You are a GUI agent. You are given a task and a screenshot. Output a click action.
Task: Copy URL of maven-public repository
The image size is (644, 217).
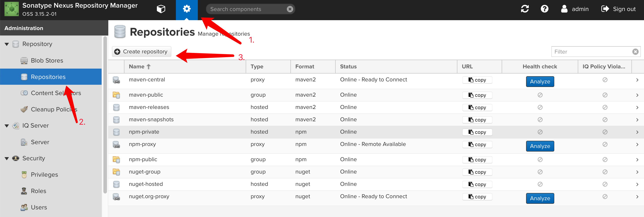[477, 95]
